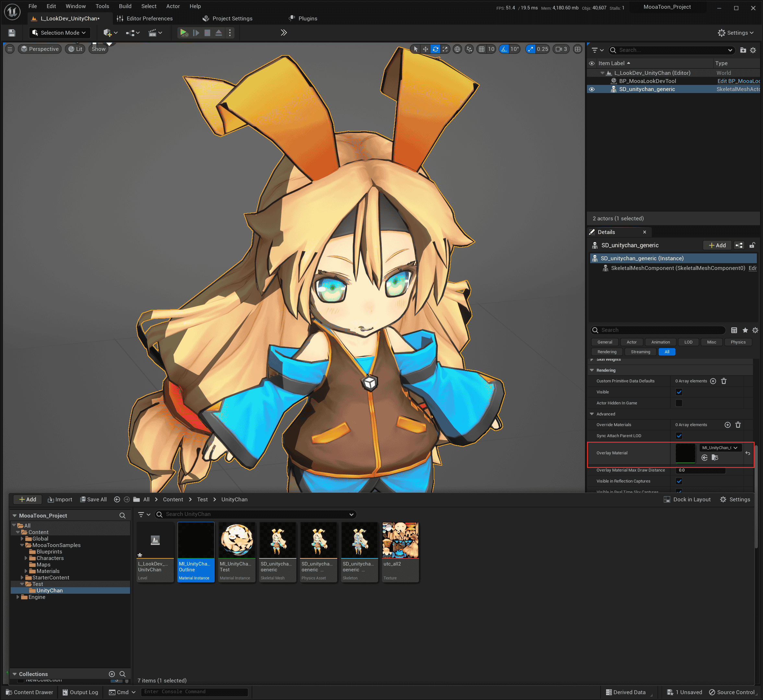Open the Overlay Material asset dropdown
Image resolution: width=763 pixels, height=700 pixels.
point(720,448)
